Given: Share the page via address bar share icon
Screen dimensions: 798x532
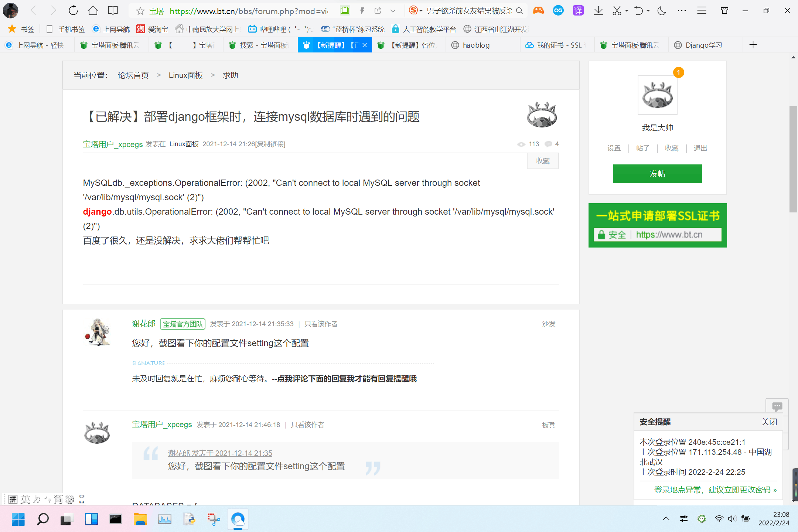Looking at the screenshot, I should click(378, 11).
